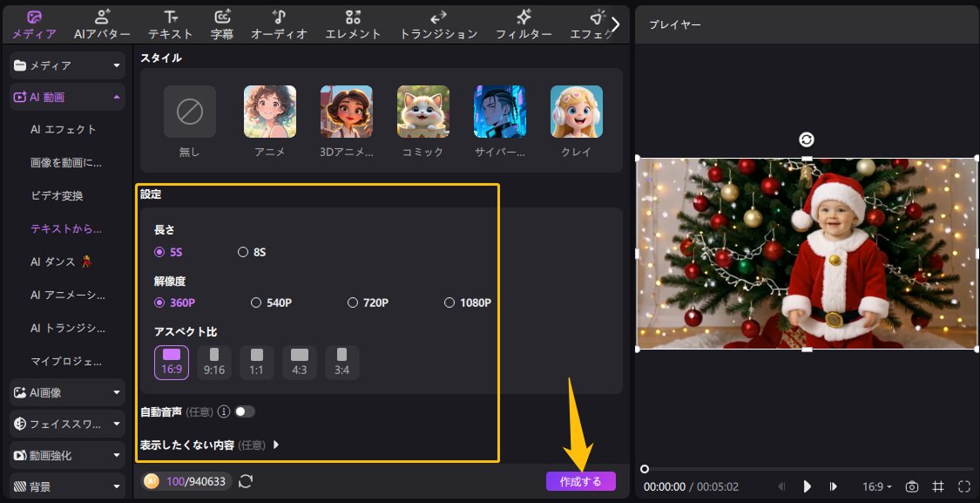Click the 作成する button
This screenshot has width=980, height=503.
pyautogui.click(x=580, y=480)
